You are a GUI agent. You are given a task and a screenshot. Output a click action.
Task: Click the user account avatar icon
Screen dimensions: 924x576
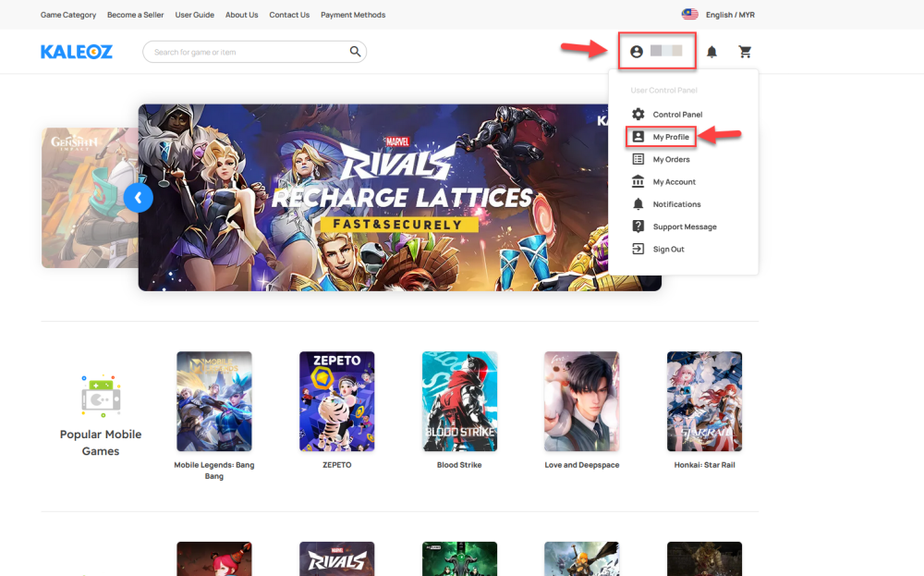click(x=637, y=52)
